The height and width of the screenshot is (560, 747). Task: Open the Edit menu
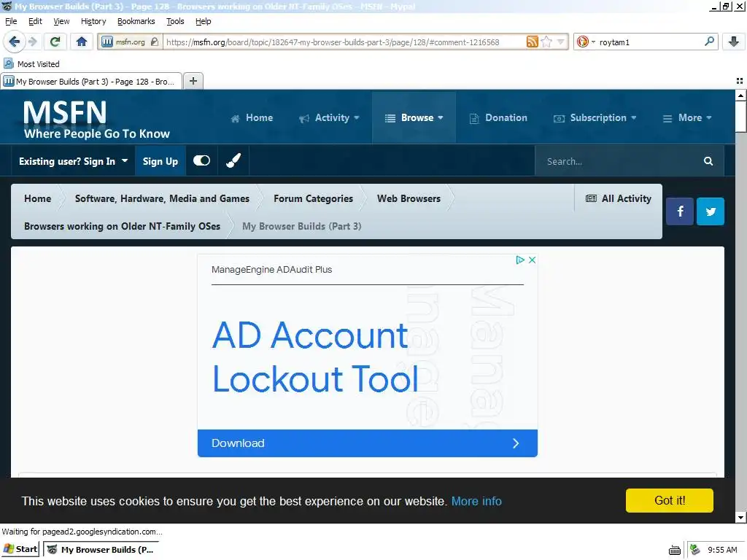click(35, 21)
